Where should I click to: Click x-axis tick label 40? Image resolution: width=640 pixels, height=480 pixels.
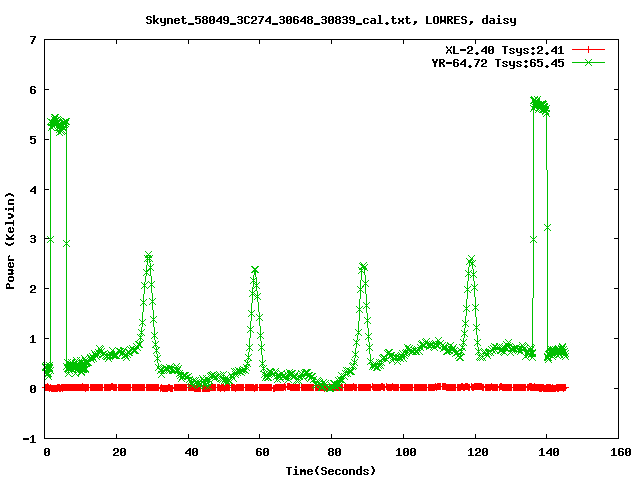(x=191, y=452)
